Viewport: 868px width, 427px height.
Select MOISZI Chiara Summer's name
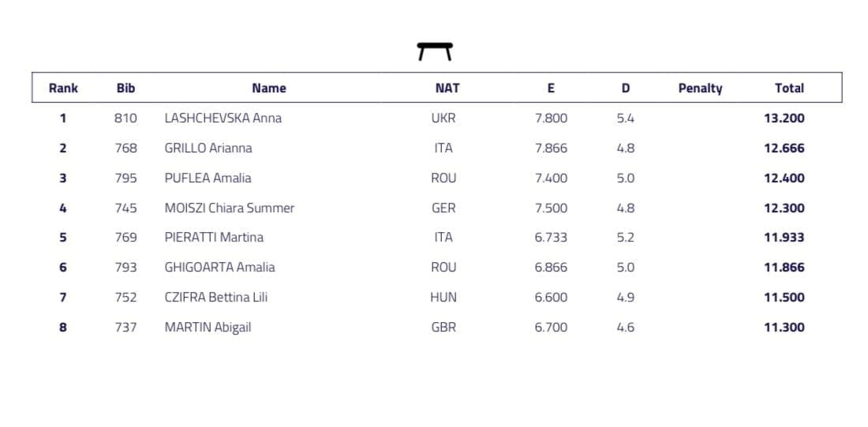229,208
